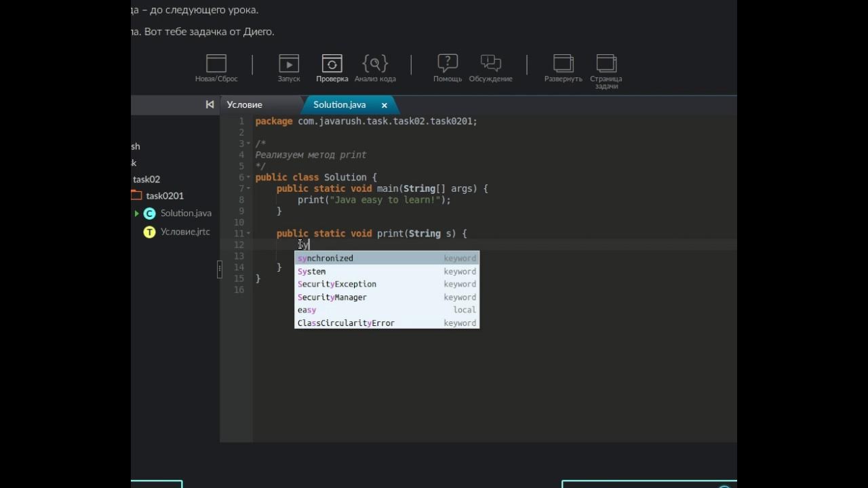The width and height of the screenshot is (868, 488).
Task: Choose SecurityException autocomplete suggestion
Action: point(387,284)
